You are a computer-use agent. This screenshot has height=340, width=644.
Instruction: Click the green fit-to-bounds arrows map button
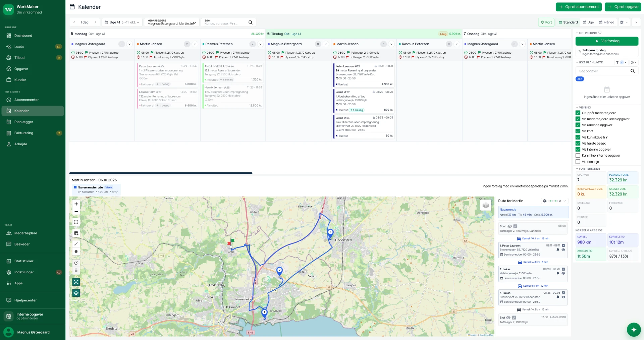pos(76,282)
